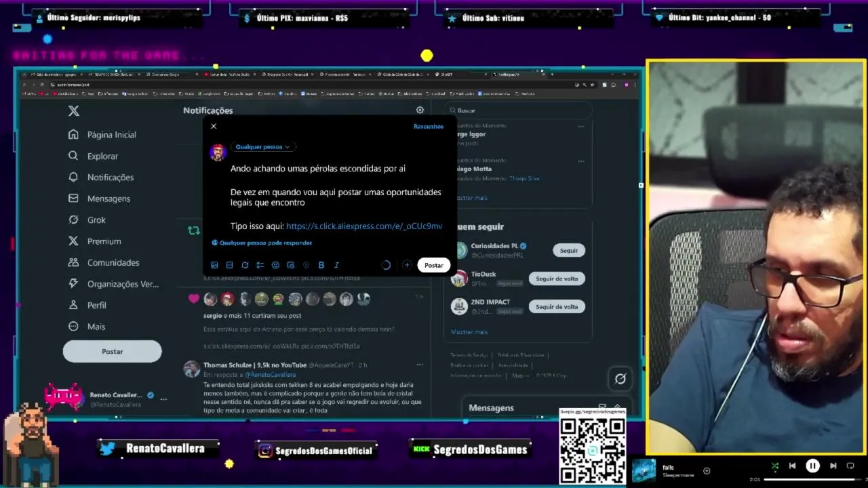
Task: Click the heart icon on liked notification
Action: pos(194,298)
